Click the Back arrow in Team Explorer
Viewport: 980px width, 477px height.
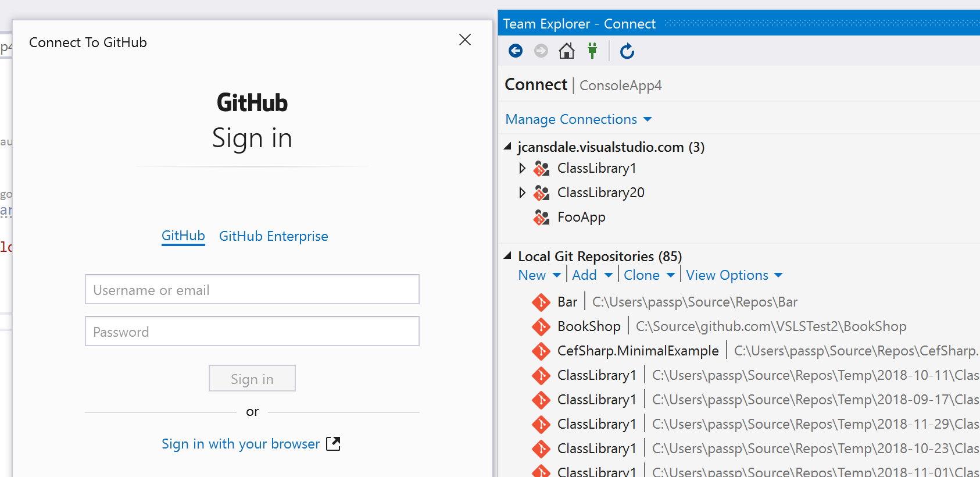[x=516, y=51]
